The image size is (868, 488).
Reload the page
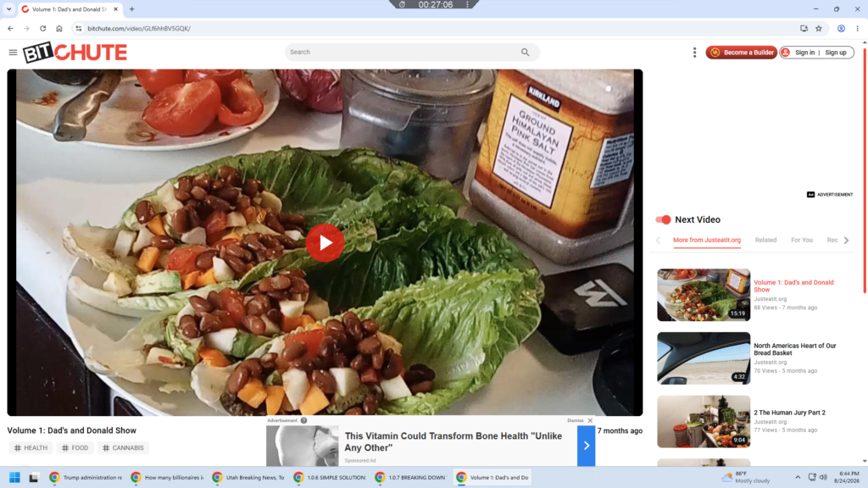click(x=42, y=28)
